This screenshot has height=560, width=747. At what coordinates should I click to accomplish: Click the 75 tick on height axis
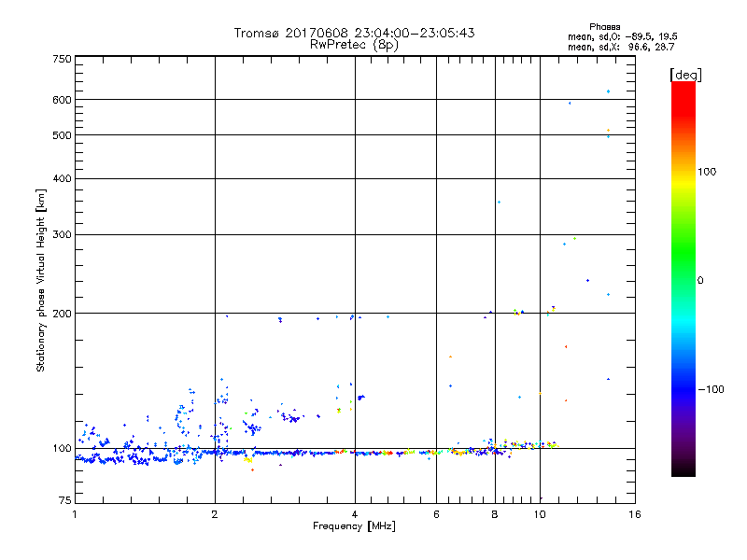point(63,504)
